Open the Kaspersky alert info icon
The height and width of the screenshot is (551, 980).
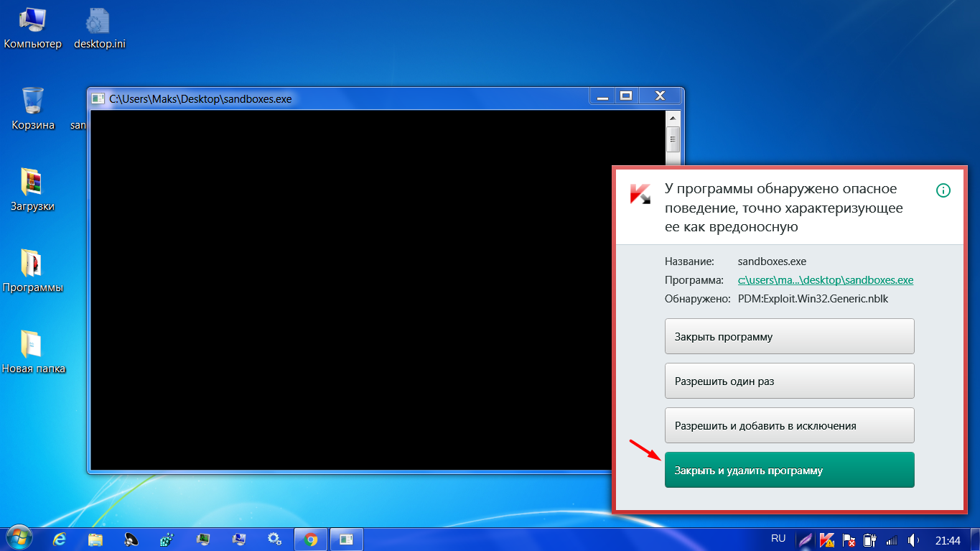(943, 190)
